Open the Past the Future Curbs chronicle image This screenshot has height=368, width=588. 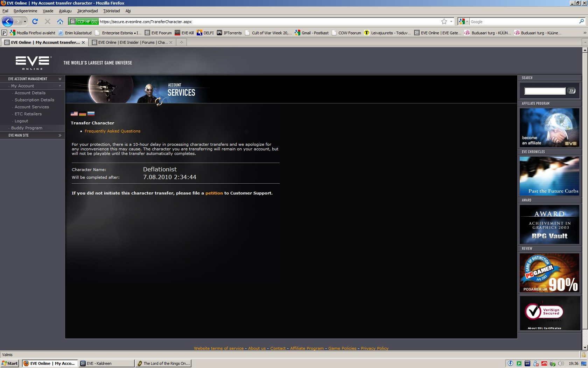point(549,176)
